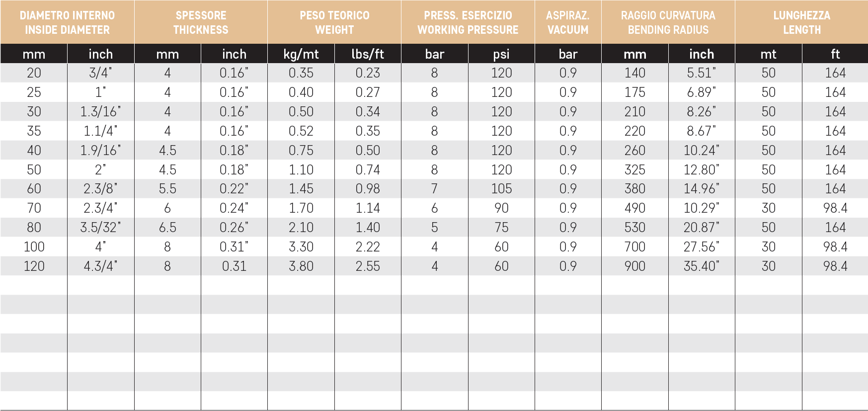Select the 2.22 lbs/ft weight value
Viewport: 868px width, 411px height.
pyautogui.click(x=368, y=247)
